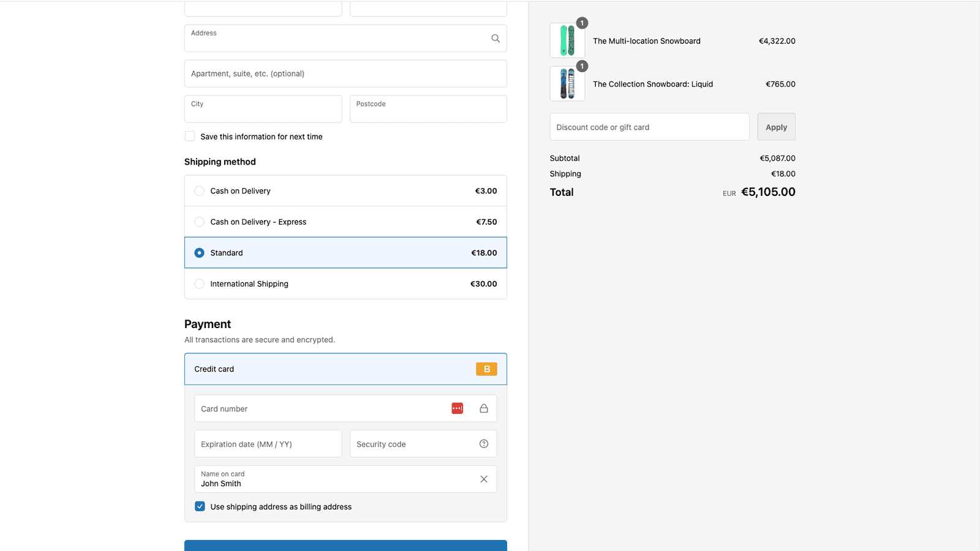
Task: Uncheck Use shipping address as billing address
Action: tap(200, 506)
